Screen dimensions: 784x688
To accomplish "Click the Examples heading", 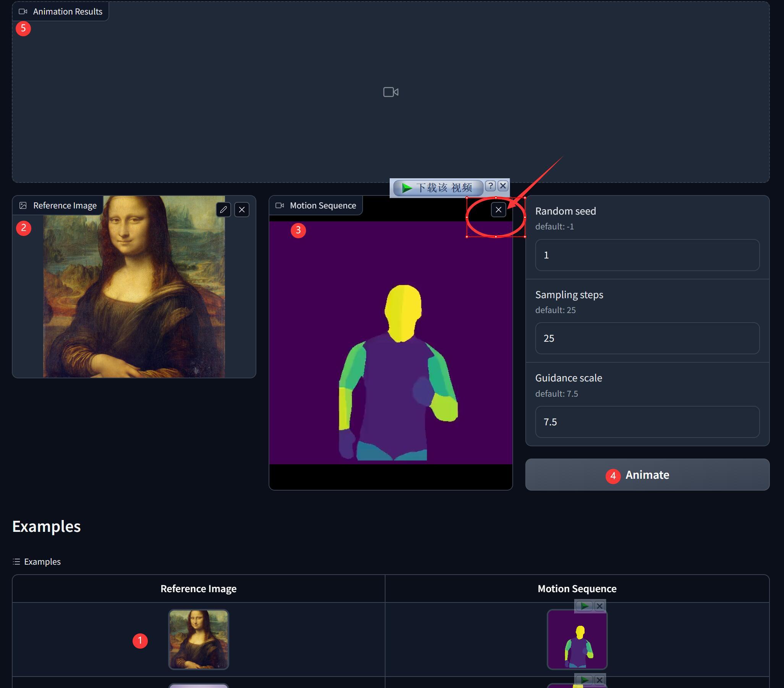I will (x=46, y=526).
